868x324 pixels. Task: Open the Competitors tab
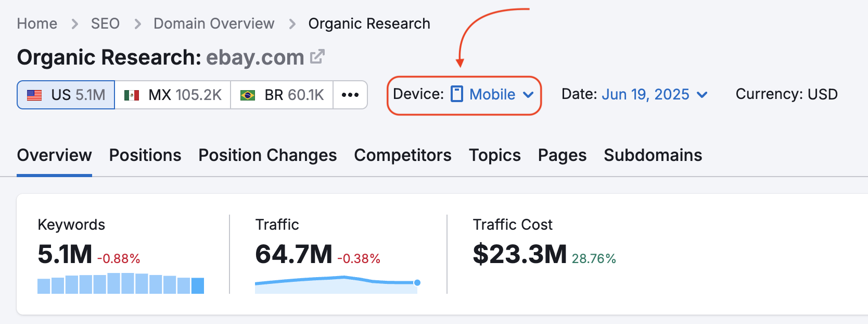point(402,155)
